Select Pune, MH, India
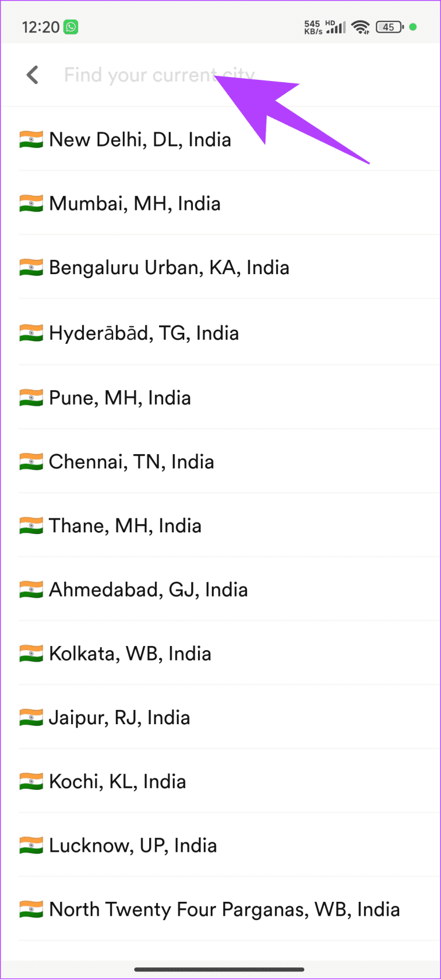Image resolution: width=441 pixels, height=980 pixels. [120, 398]
